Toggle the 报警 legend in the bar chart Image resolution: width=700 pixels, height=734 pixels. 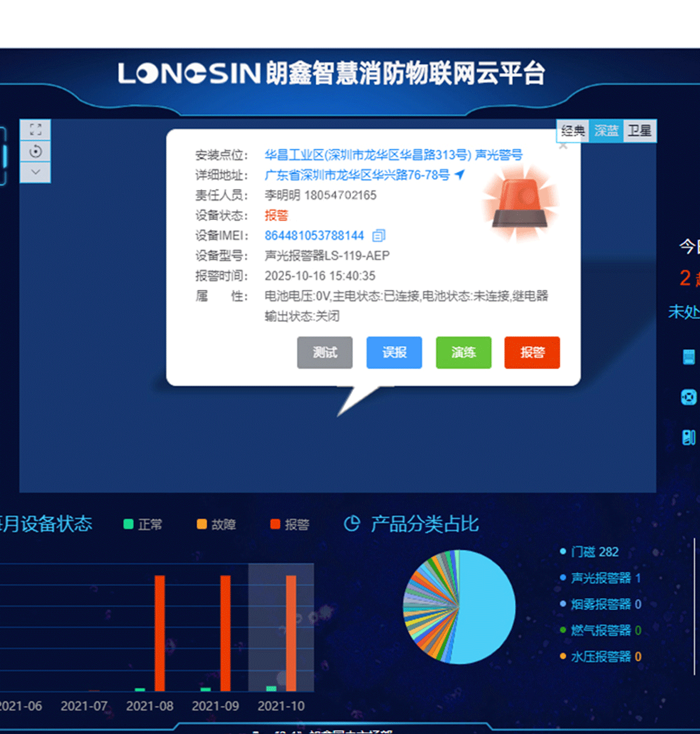tap(290, 524)
